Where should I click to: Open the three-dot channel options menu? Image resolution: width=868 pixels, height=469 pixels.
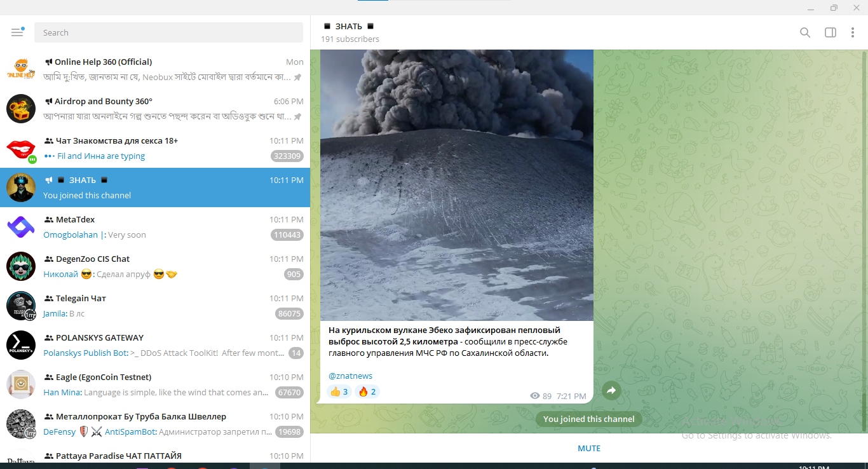[x=852, y=32]
